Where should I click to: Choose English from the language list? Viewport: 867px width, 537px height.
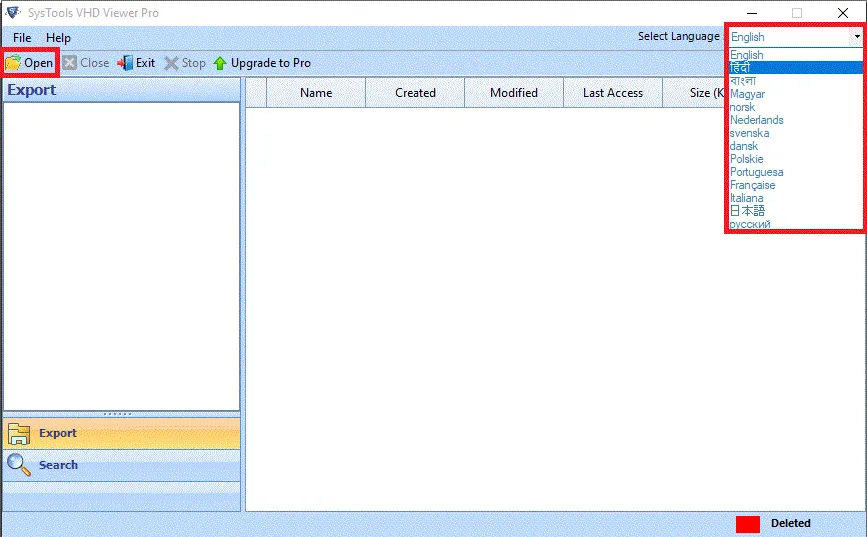pos(796,55)
